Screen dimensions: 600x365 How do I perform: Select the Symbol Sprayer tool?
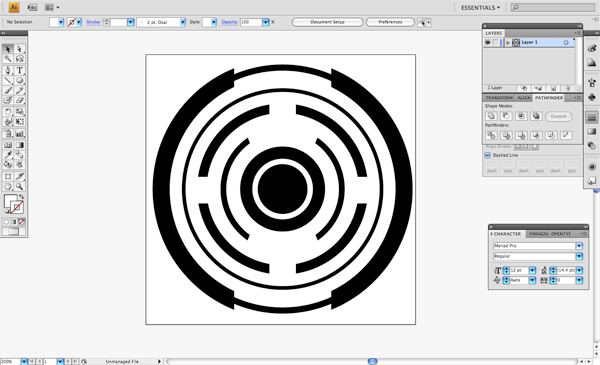8,134
